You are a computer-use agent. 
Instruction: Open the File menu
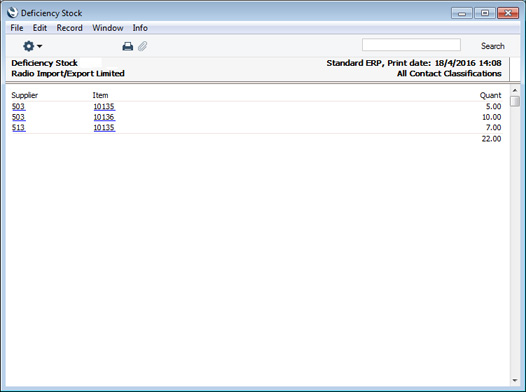pos(17,28)
